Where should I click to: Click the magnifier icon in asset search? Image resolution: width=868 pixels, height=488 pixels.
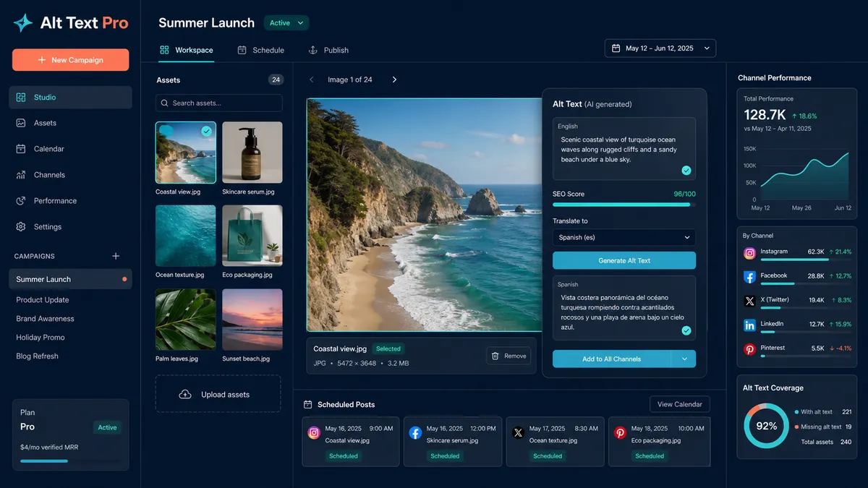click(165, 103)
